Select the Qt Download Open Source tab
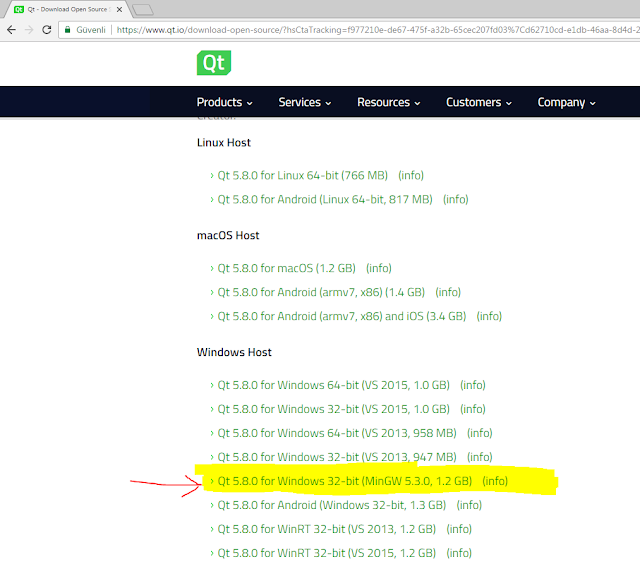 [67, 9]
